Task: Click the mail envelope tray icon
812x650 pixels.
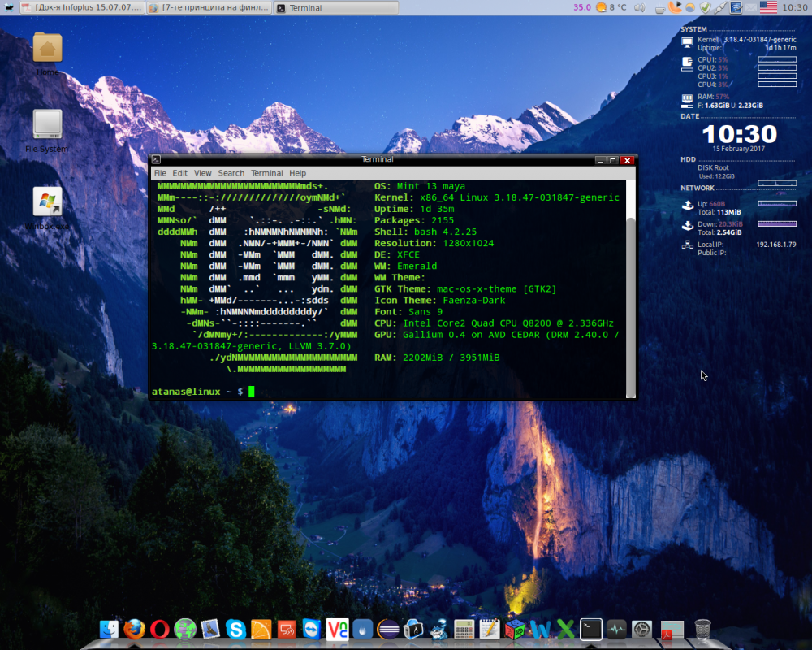Action: (x=751, y=7)
